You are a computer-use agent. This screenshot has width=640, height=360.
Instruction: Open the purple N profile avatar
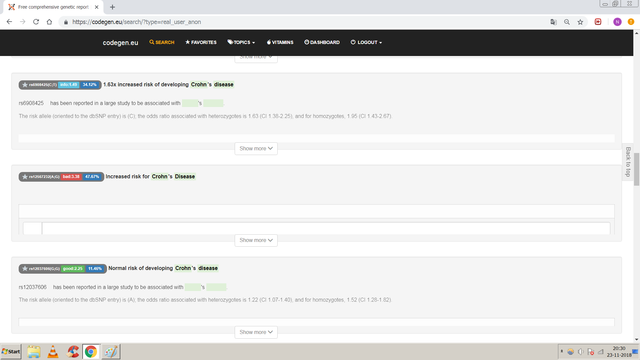[x=617, y=22]
